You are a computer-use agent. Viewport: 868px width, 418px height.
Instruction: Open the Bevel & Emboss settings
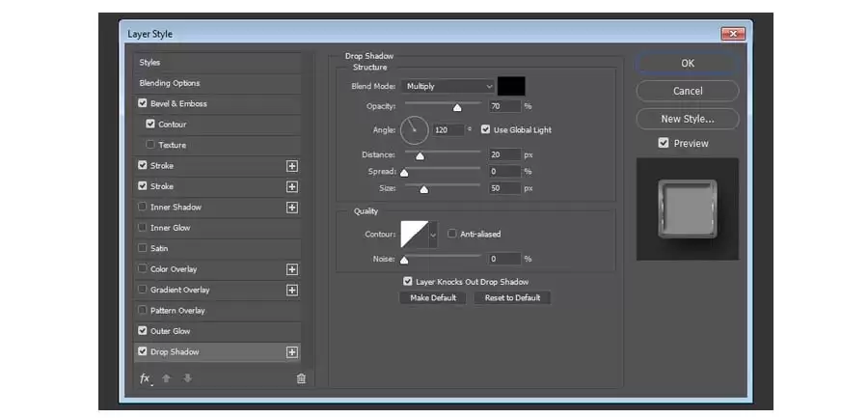[218, 103]
